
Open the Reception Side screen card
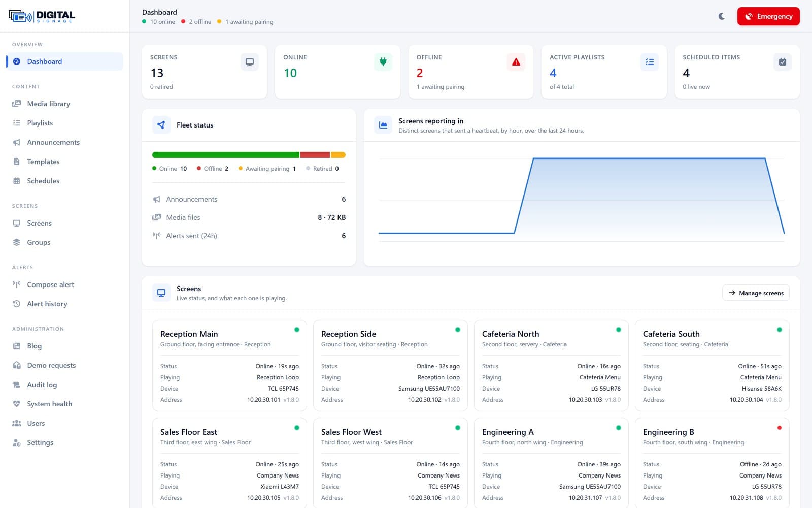[x=390, y=365]
